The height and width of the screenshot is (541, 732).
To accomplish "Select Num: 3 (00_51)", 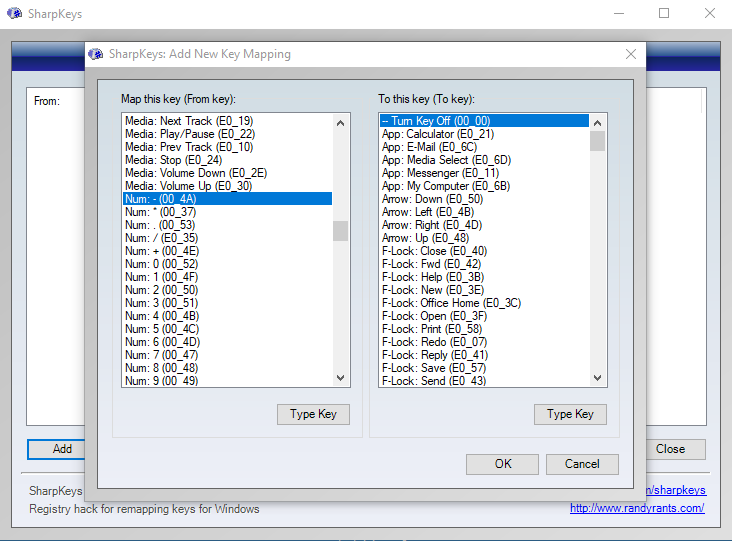I will click(x=227, y=303).
